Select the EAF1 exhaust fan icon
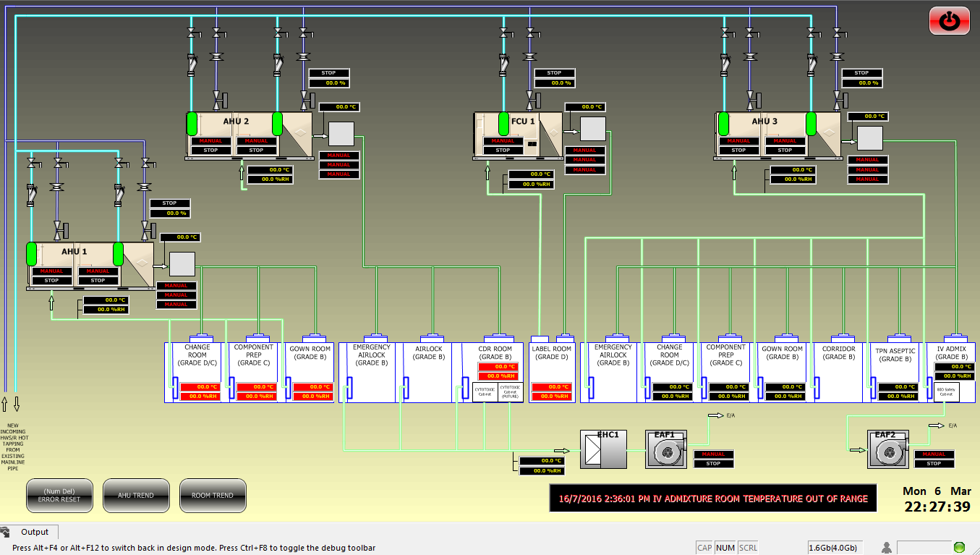Viewport: 980px width, 555px height. (665, 450)
